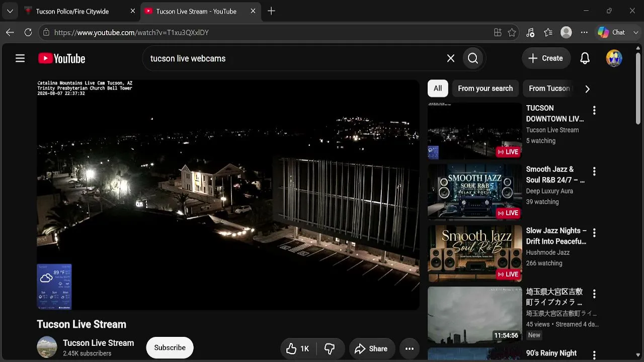Go back in browser history
The width and height of the screenshot is (644, 362).
coord(10,32)
